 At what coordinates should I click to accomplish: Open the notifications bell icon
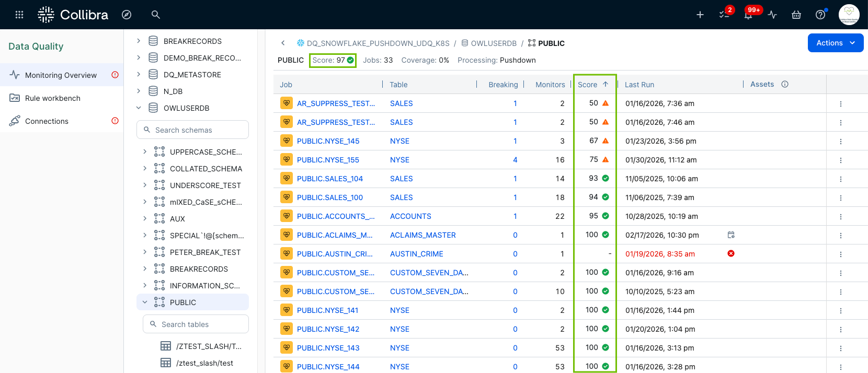pos(748,15)
